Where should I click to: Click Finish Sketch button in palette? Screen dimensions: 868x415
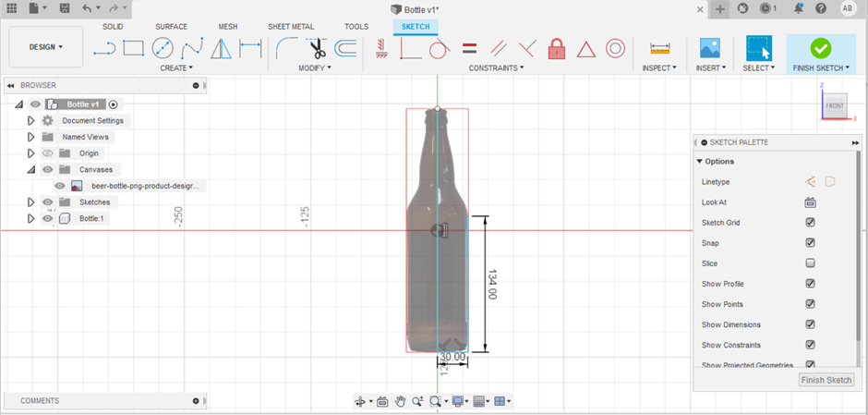tap(826, 380)
